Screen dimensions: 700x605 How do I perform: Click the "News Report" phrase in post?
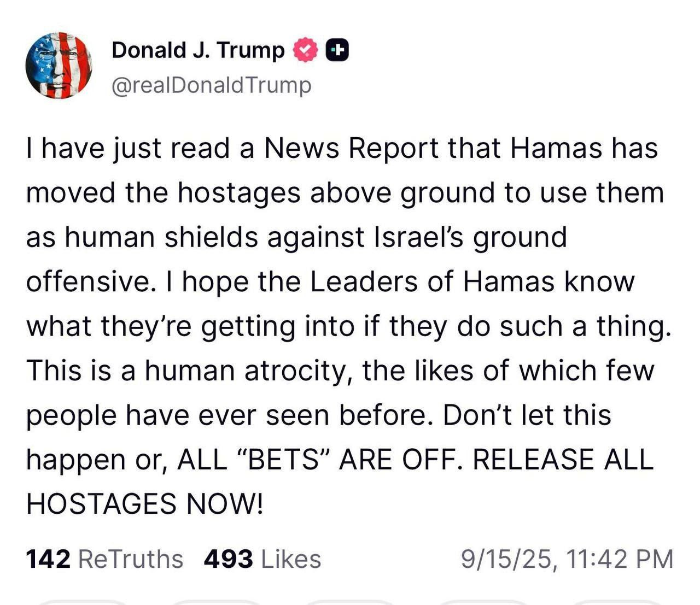(x=352, y=148)
